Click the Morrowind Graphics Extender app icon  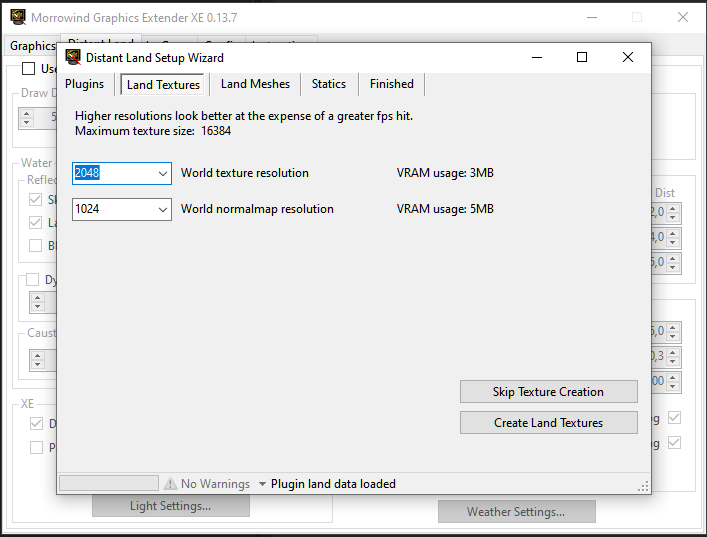coord(16,17)
